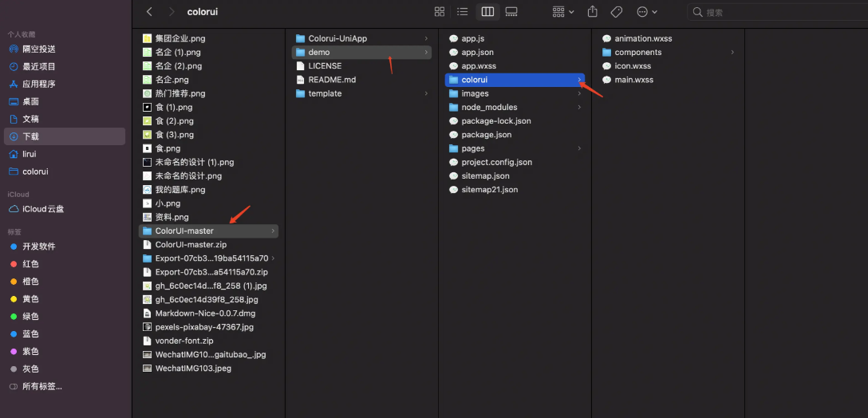Screen dimensions: 868x418
Task: Select sitemap21.json file
Action: pyautogui.click(x=515, y=190)
